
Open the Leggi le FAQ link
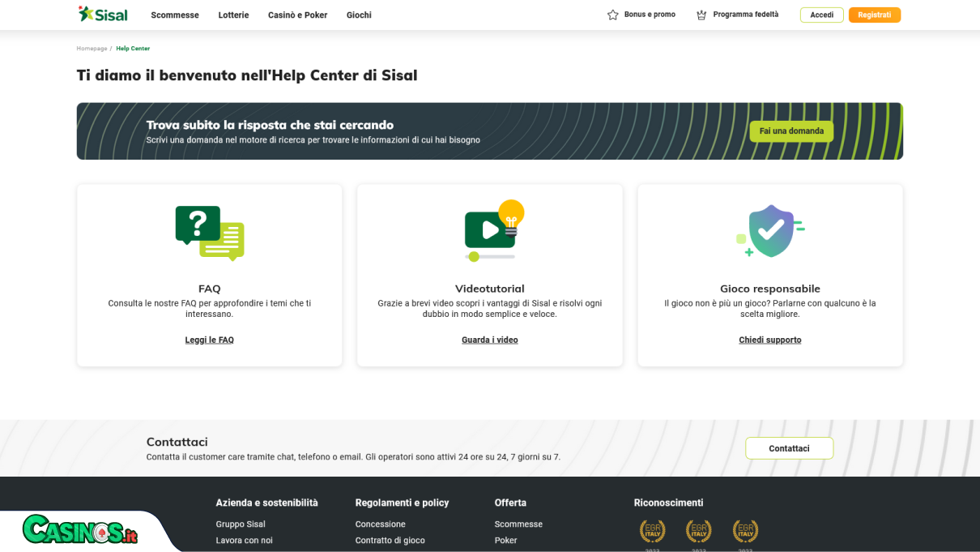click(x=210, y=340)
